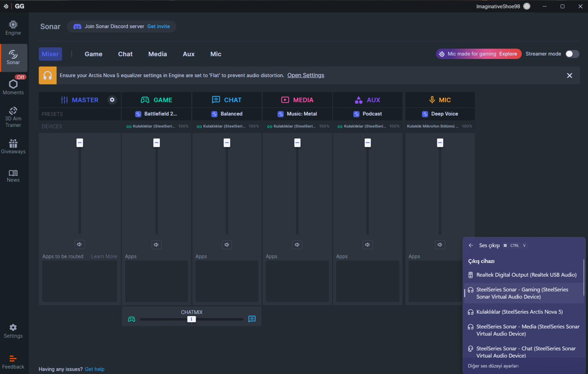Click Explore on Mic made for gaming
This screenshot has width=588, height=374.
(508, 54)
